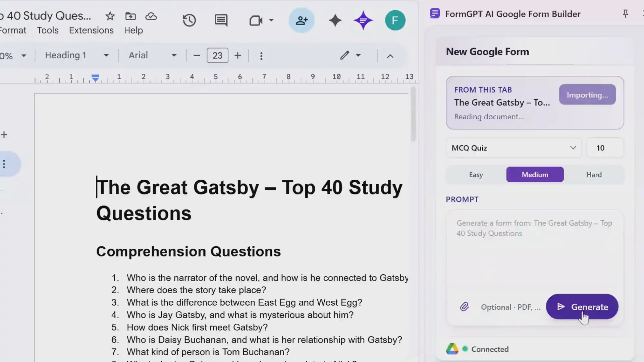
Task: Click the Comprehension Questions heading
Action: click(x=189, y=251)
